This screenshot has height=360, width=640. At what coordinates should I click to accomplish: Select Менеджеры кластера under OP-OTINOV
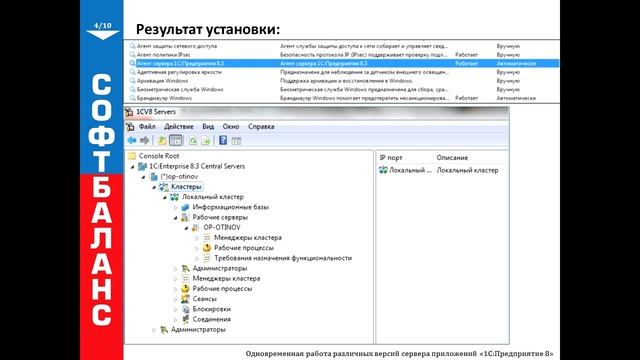click(x=248, y=238)
